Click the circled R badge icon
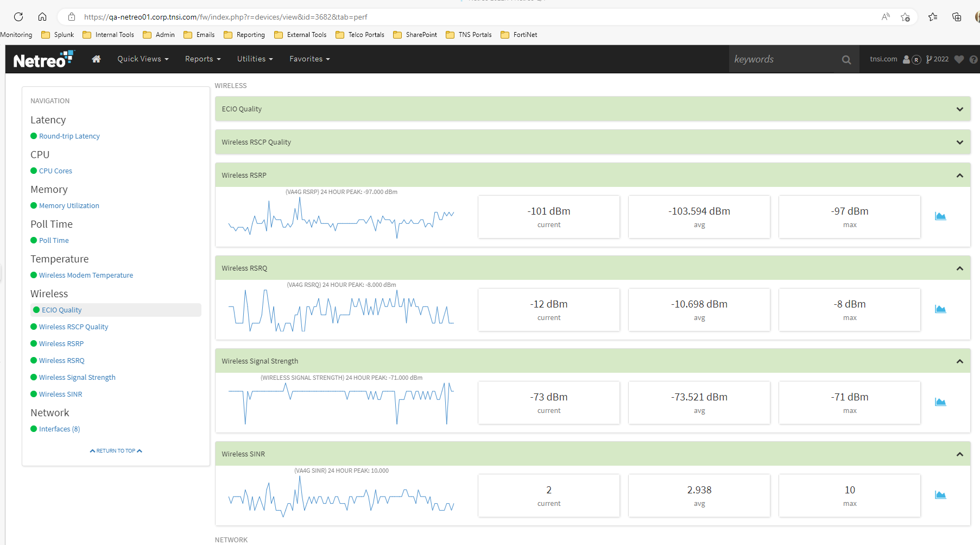 pos(916,60)
